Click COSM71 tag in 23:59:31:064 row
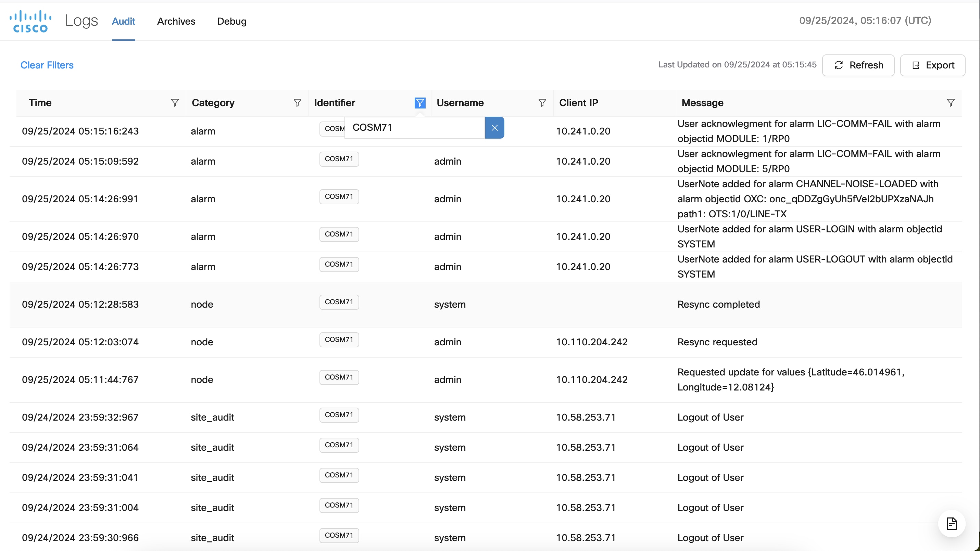980x551 pixels. [339, 445]
